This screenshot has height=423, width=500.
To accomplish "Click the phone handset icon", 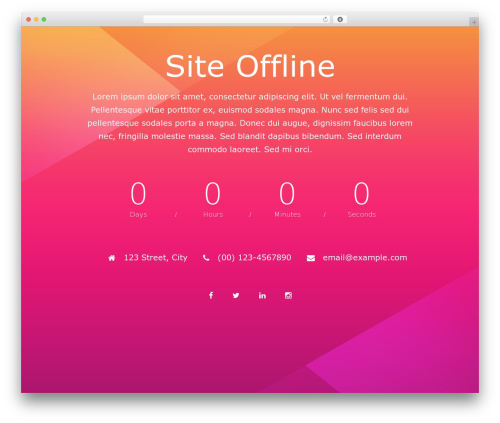I will tap(206, 258).
